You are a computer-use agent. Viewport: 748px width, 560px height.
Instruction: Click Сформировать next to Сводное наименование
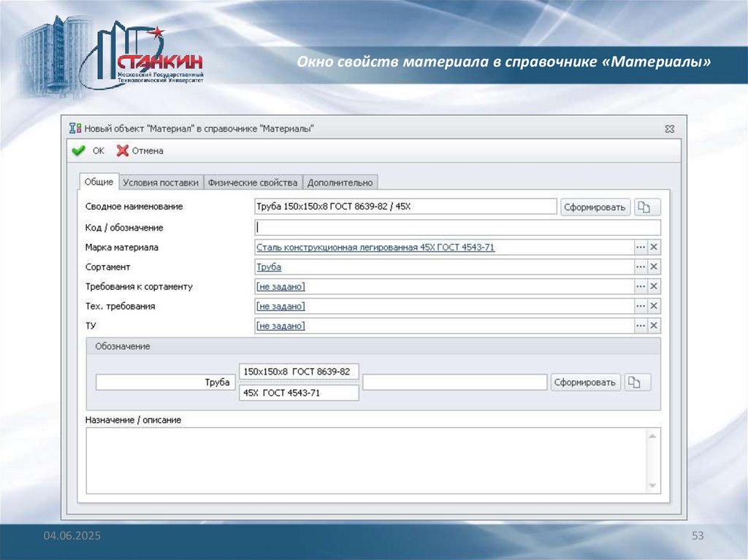pyautogui.click(x=595, y=207)
